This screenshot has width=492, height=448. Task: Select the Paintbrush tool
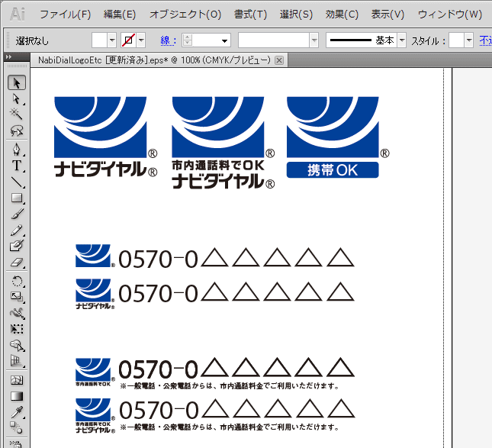17,214
